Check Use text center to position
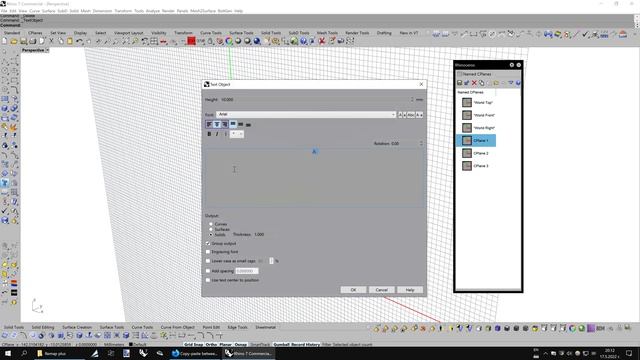This screenshot has height=360, width=640. coord(208,280)
